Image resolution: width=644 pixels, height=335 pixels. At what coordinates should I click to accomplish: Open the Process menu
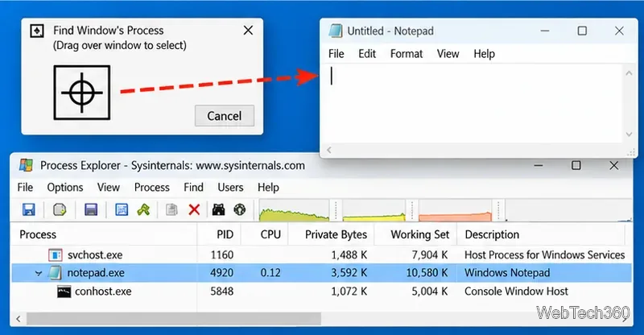[x=152, y=188]
